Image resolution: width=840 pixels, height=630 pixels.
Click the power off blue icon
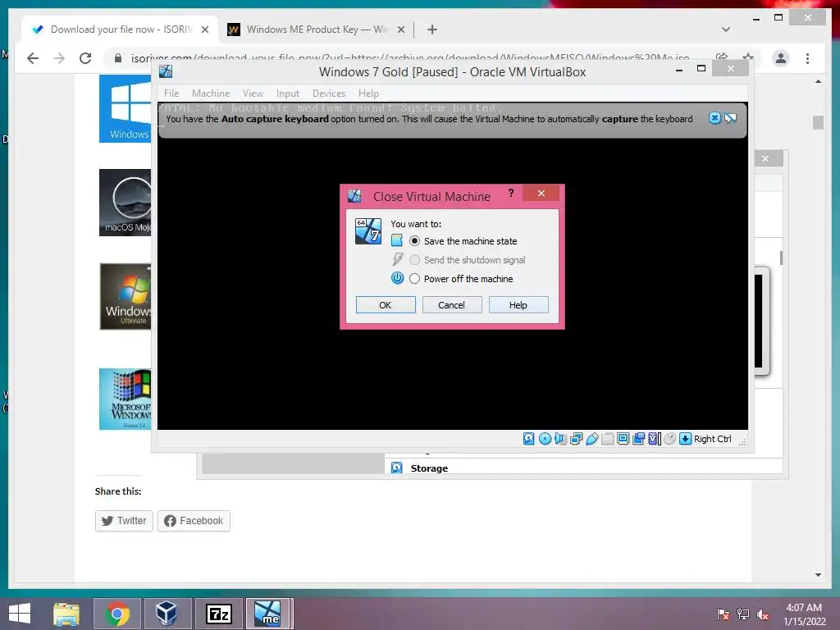coord(397,278)
